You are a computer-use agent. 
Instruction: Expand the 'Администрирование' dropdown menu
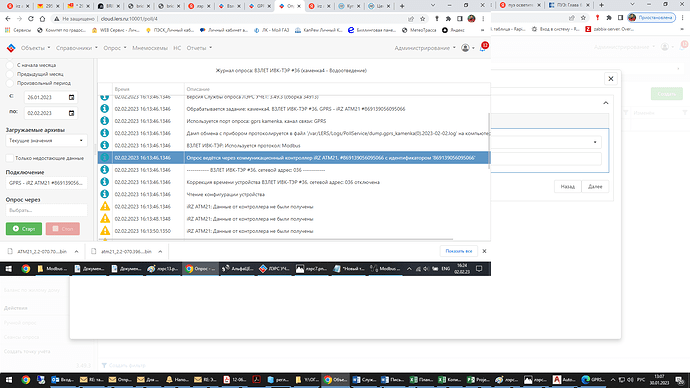(425, 48)
